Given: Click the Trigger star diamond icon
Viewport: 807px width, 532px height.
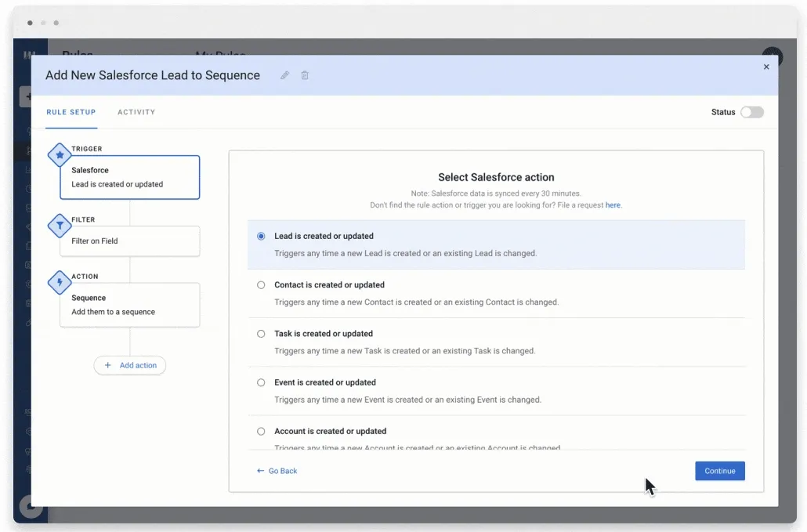Looking at the screenshot, I should point(60,155).
